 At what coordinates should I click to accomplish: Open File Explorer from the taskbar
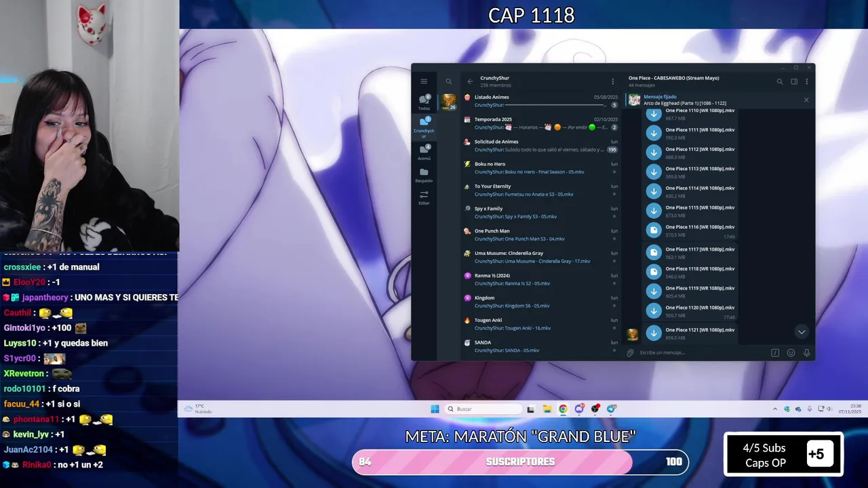click(x=547, y=409)
